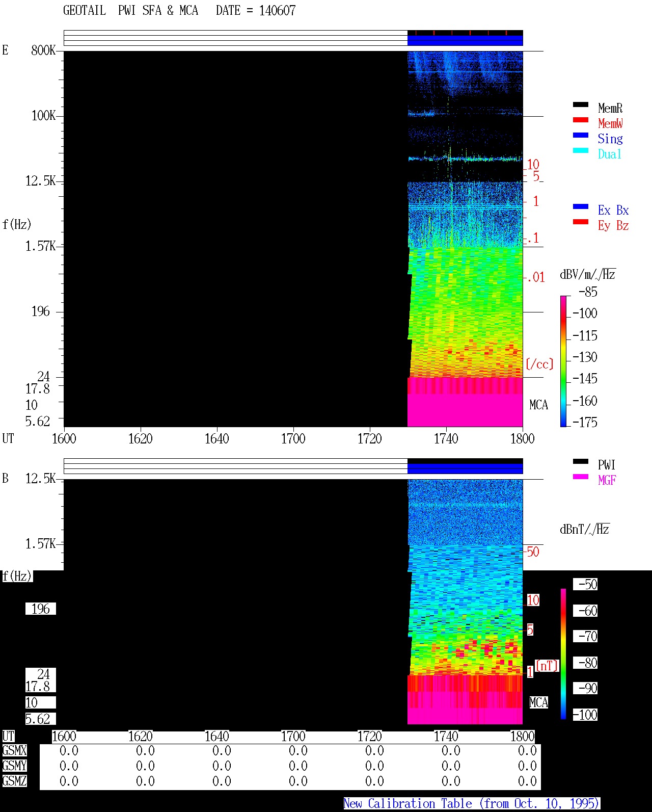Click the dBV/m electric field color bar
The width and height of the screenshot is (652, 812).
pos(563,361)
